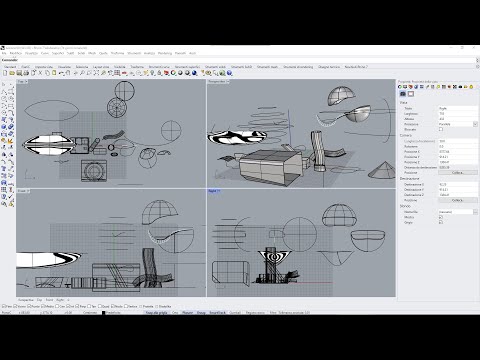Open the Perspective viewport title dropdown arrow
Screen dimensions: 480x360
(228, 81)
